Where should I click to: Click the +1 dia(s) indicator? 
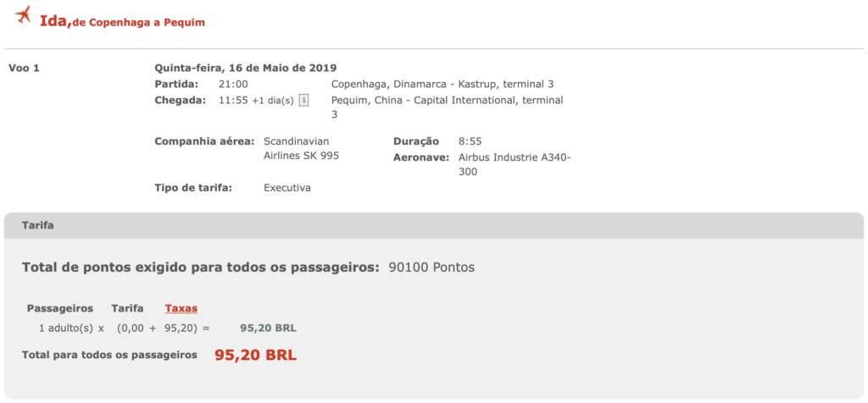(272, 101)
